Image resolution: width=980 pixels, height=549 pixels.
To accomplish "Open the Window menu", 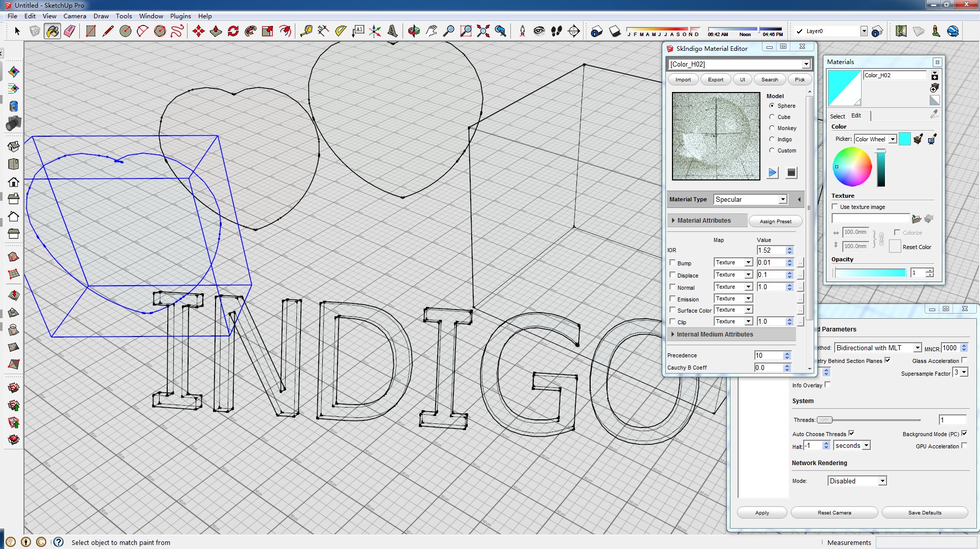I will pos(151,16).
